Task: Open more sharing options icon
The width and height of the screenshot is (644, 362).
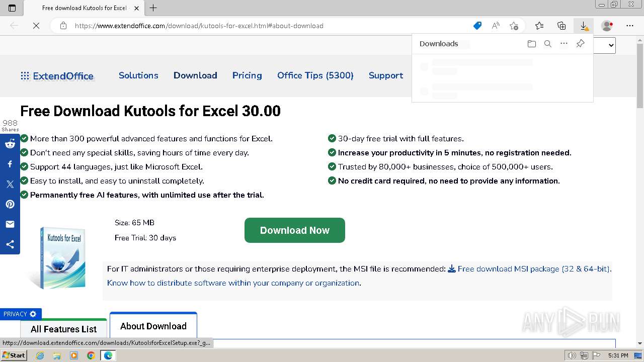Action: point(10,244)
